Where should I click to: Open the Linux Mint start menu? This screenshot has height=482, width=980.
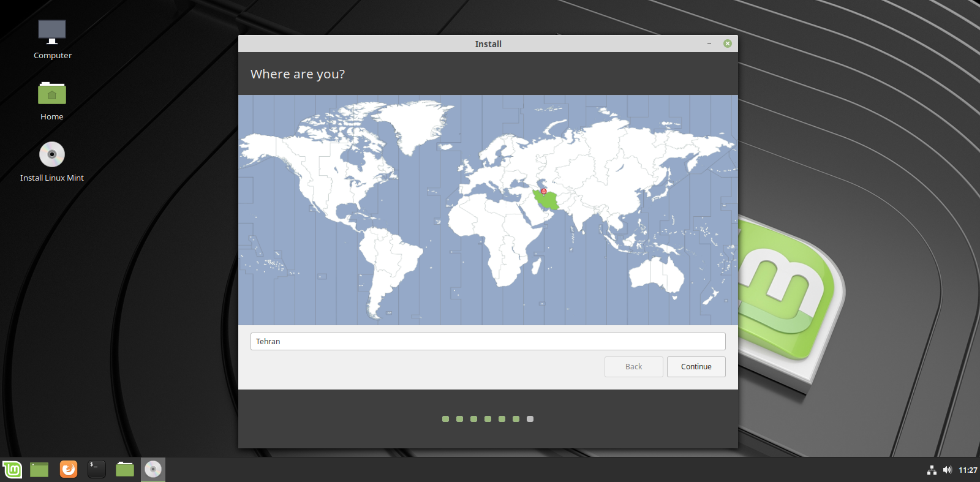[12, 470]
